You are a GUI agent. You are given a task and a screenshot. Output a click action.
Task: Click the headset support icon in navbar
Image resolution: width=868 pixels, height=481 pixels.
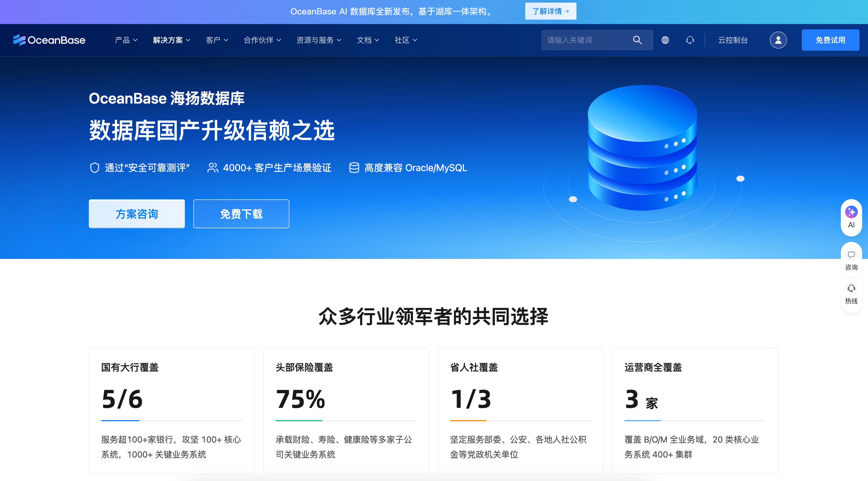(x=690, y=40)
